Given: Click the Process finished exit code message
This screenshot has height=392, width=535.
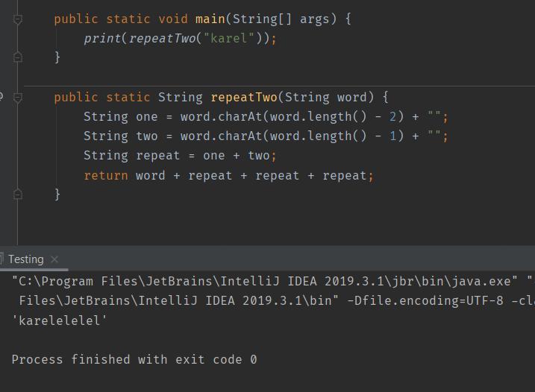Looking at the screenshot, I should 134,360.
